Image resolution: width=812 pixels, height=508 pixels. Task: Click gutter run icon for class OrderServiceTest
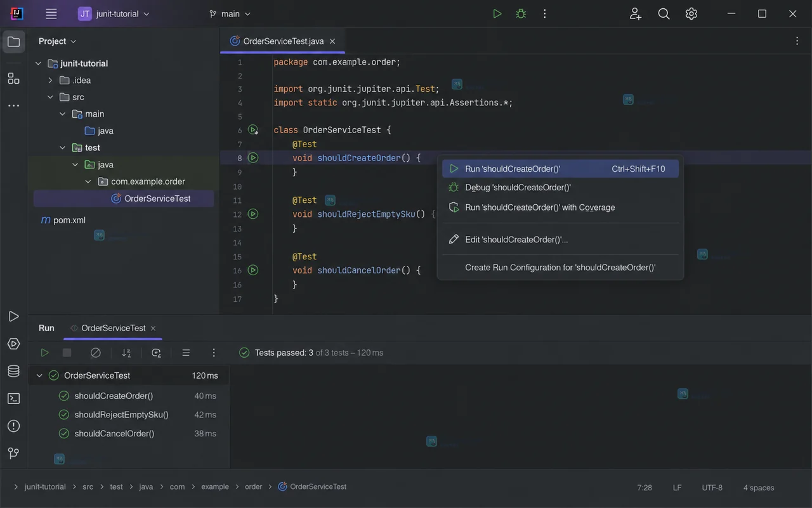[253, 130]
